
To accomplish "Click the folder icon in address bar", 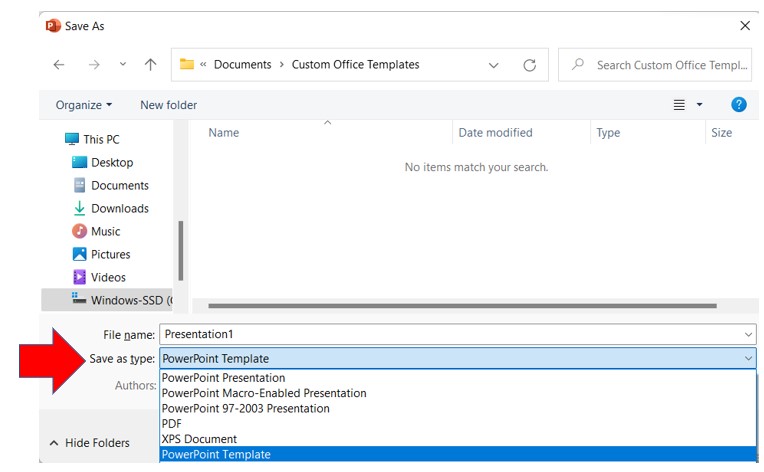I will tap(187, 64).
